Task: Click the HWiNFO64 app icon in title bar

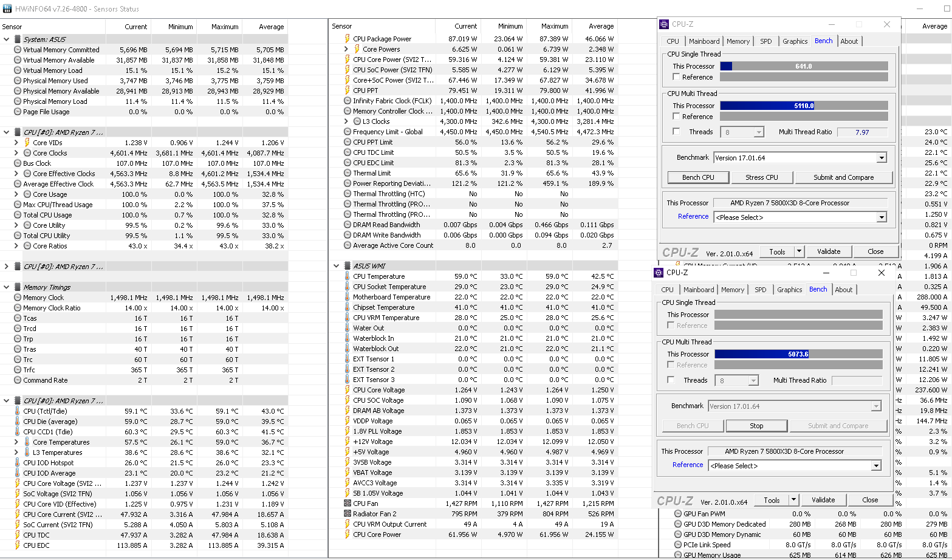Action: (7, 9)
